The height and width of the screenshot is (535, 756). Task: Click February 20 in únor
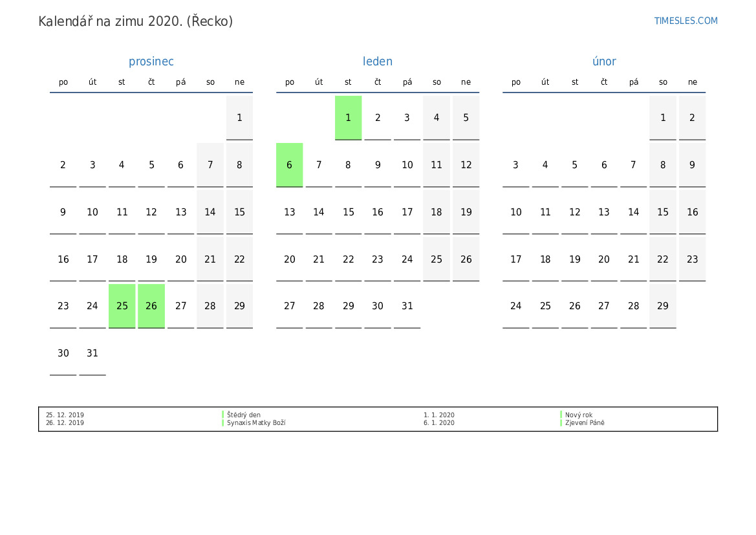coord(604,259)
